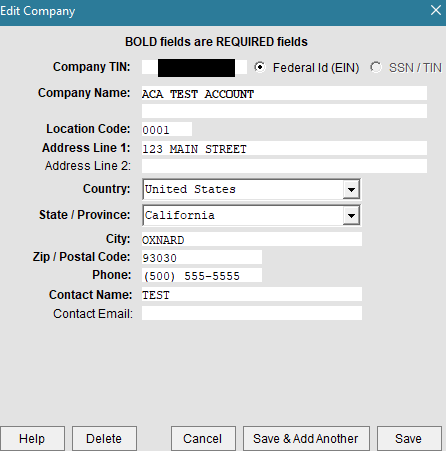The image size is (446, 451).
Task: Click the "Company TIN:" label
Action: [92, 67]
